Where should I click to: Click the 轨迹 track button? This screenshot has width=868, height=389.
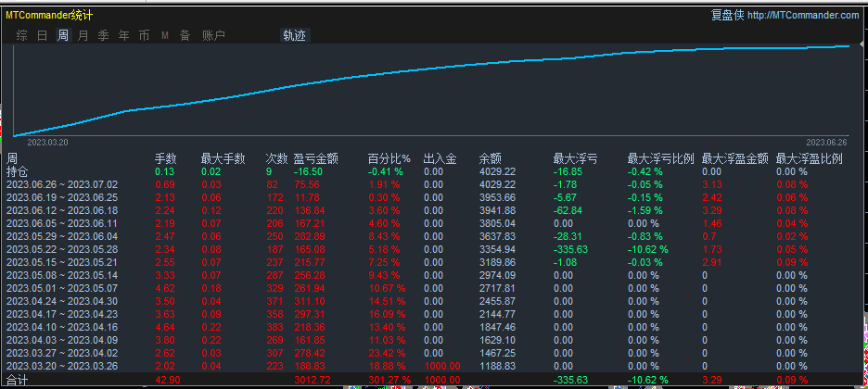(295, 36)
